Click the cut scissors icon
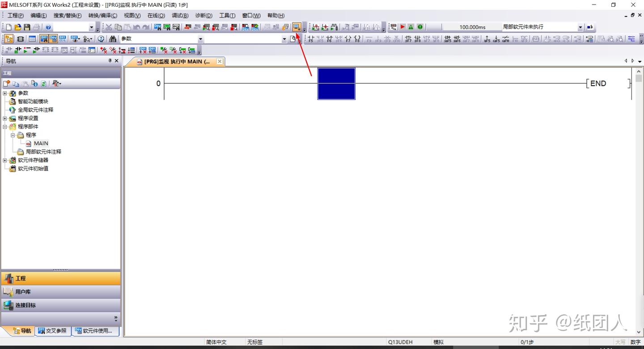 tap(109, 27)
